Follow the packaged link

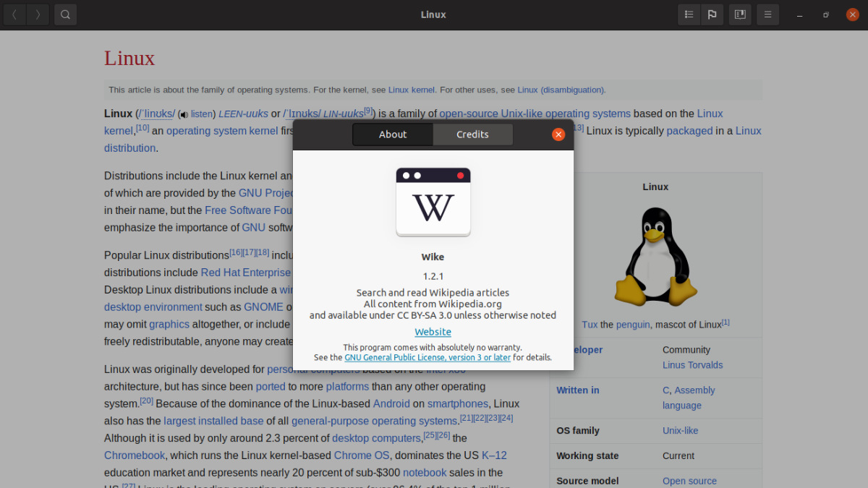pyautogui.click(x=689, y=131)
